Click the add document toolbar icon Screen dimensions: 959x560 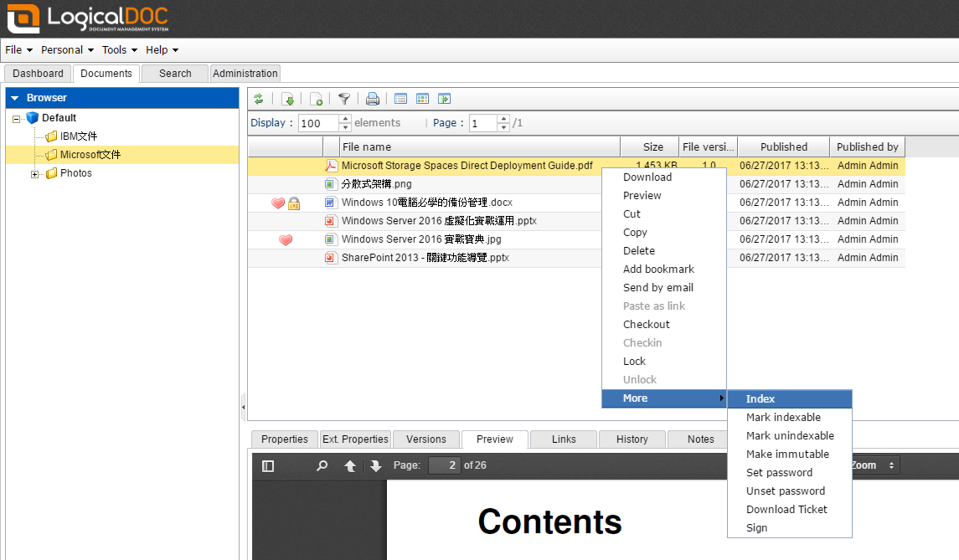pos(317,99)
